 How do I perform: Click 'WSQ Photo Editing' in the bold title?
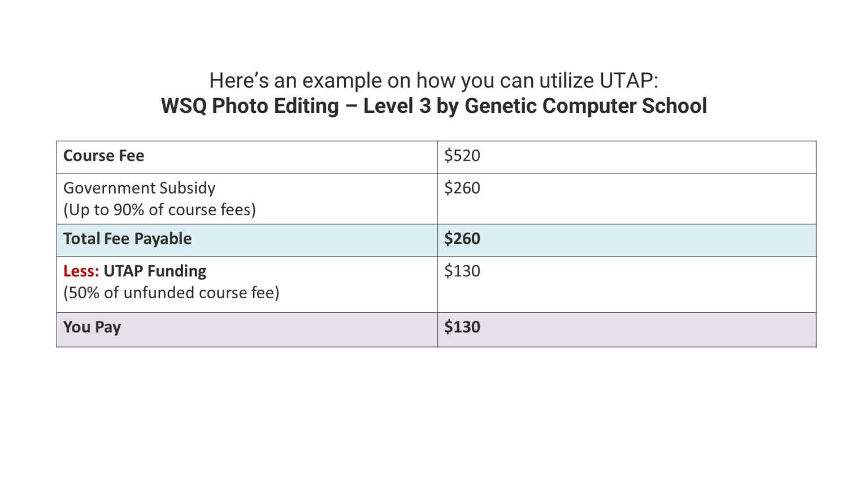point(250,106)
